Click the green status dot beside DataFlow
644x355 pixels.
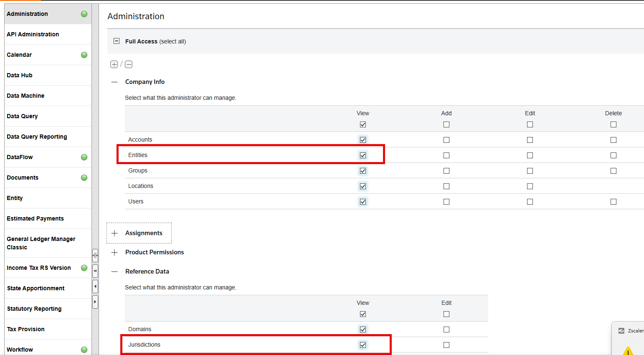click(x=84, y=157)
